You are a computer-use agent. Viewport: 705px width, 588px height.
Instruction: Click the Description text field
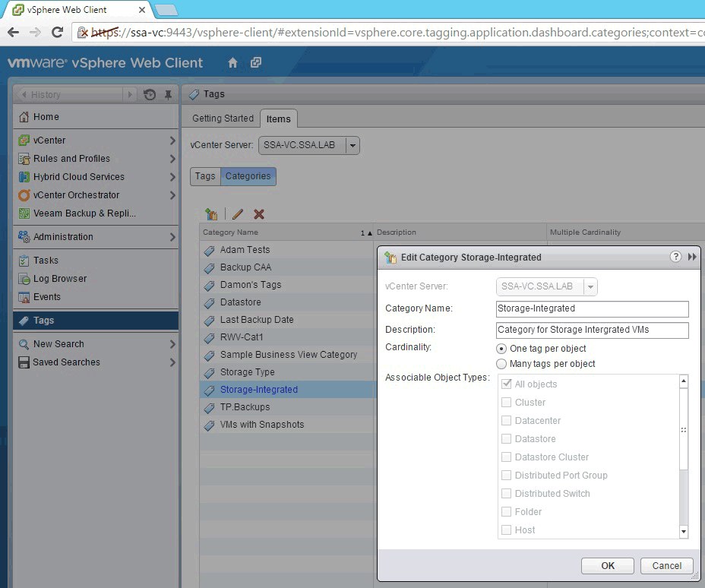tap(592, 330)
